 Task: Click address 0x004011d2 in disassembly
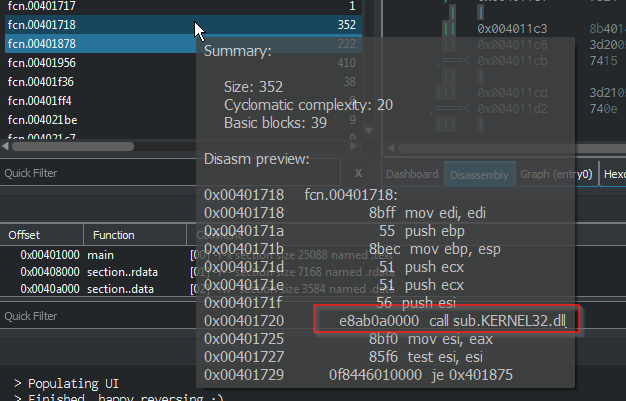point(512,109)
